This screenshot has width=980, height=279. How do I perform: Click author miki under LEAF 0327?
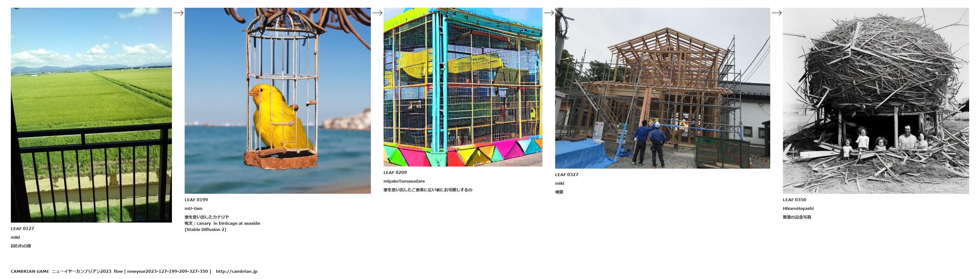pyautogui.click(x=560, y=183)
